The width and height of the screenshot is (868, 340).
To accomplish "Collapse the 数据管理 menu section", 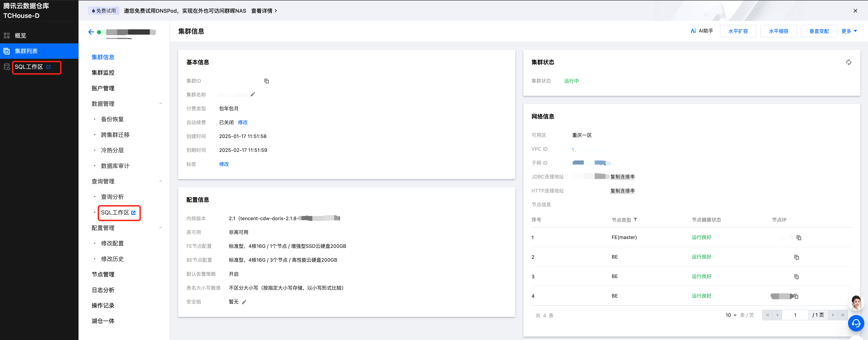I will point(160,104).
